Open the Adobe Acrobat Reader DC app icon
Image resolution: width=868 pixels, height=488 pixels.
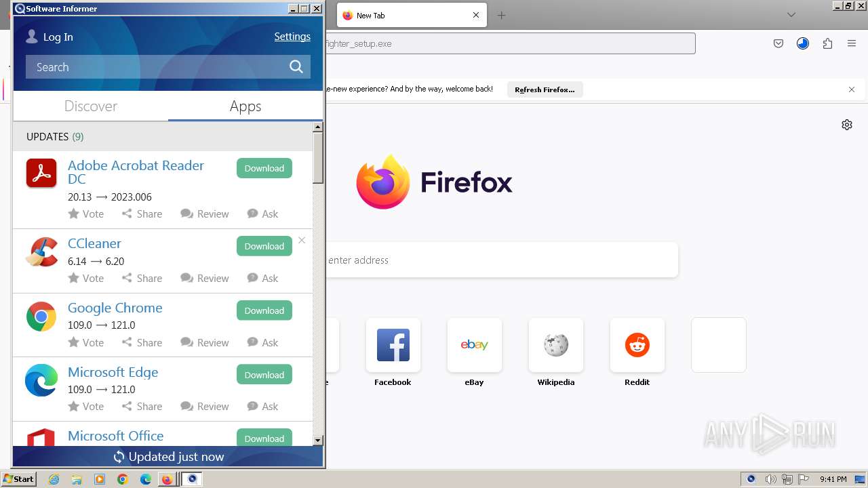pos(41,173)
